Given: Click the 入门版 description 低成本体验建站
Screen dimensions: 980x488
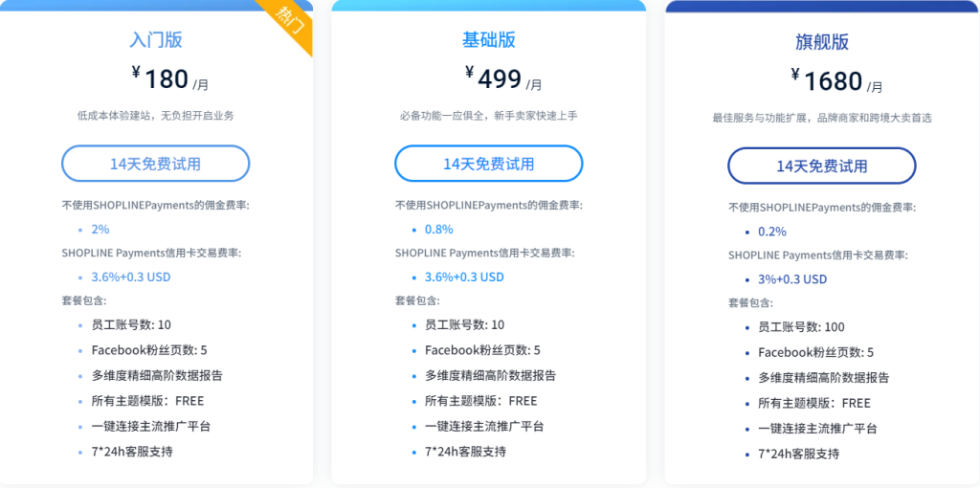Looking at the screenshot, I should (x=156, y=116).
